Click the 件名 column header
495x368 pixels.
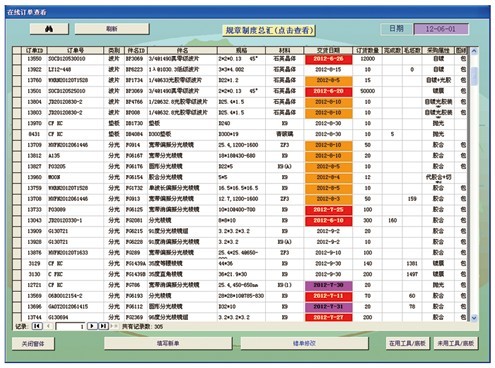(x=182, y=50)
